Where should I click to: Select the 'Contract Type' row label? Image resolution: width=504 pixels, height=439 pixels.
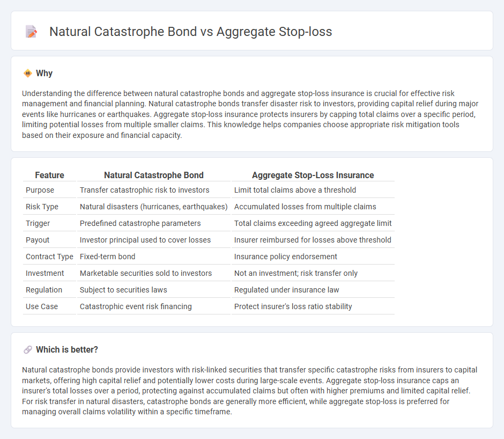[49, 257]
